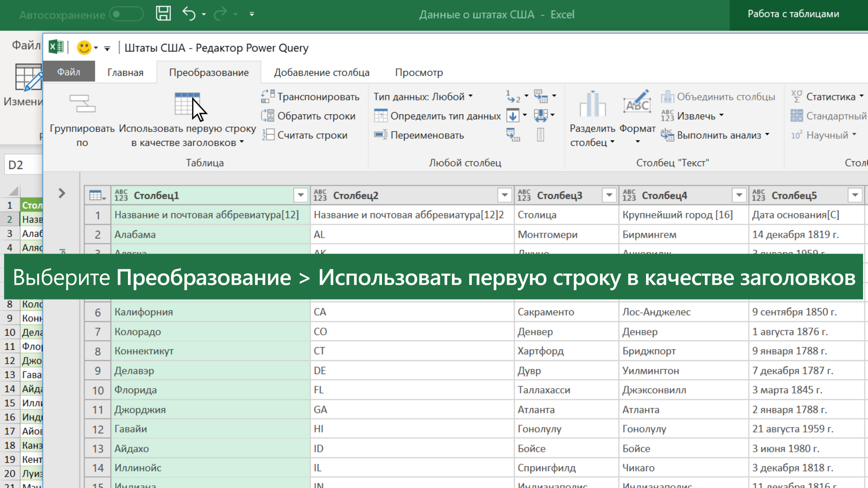Expand the queries pane chevron arrow
868x488 pixels.
click(x=62, y=193)
